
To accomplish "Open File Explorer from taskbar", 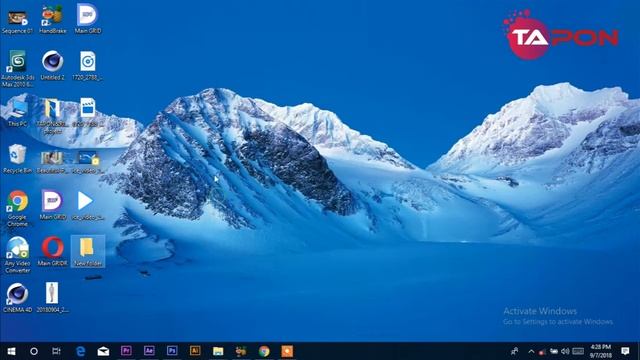I will (x=218, y=351).
